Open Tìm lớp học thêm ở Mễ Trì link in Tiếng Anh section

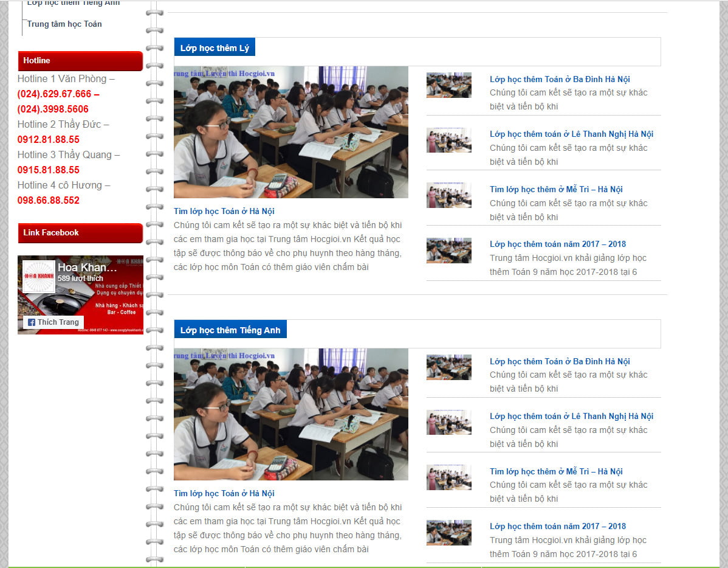(556, 471)
